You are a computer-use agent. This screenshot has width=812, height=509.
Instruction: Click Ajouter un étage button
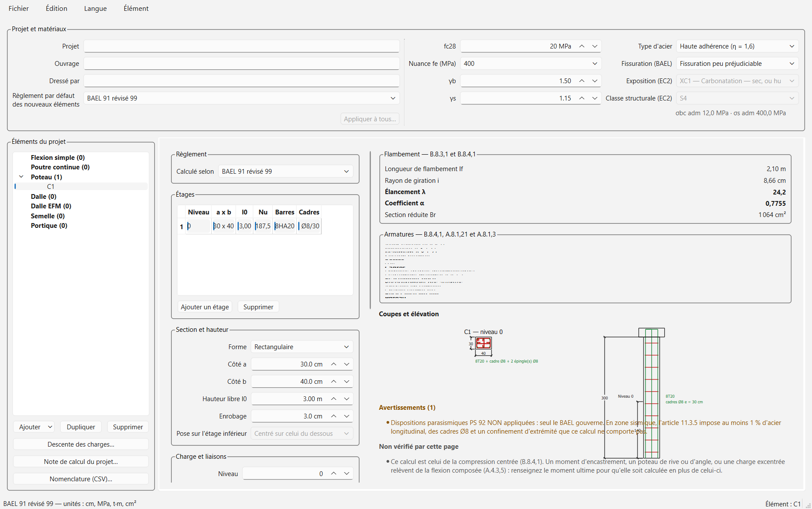(205, 307)
